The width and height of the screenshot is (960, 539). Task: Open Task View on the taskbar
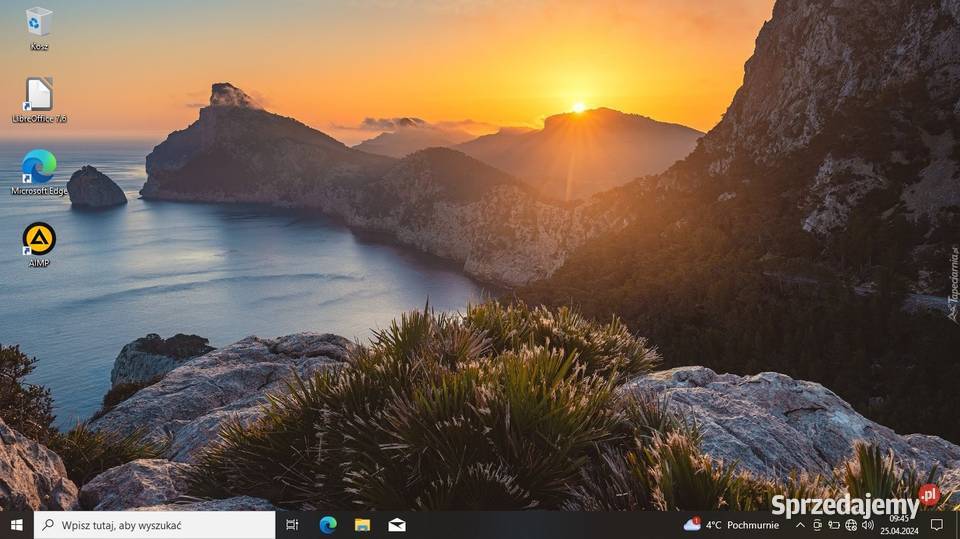(292, 525)
